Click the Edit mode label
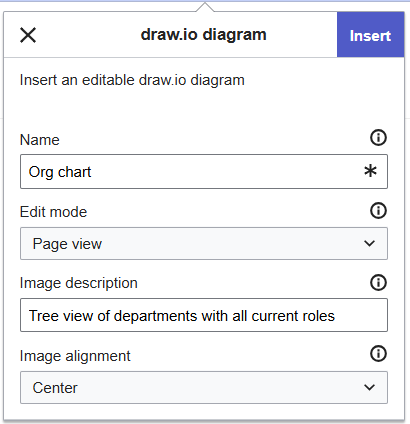 coord(53,212)
